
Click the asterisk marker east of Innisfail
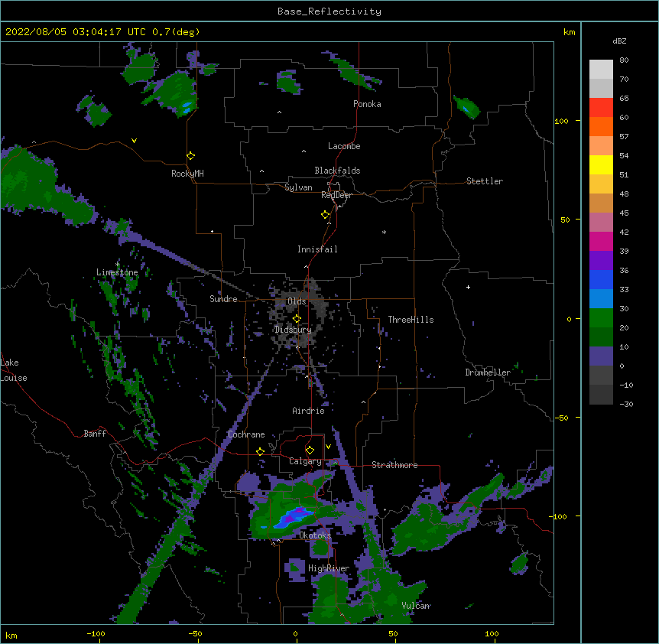pyautogui.click(x=384, y=232)
